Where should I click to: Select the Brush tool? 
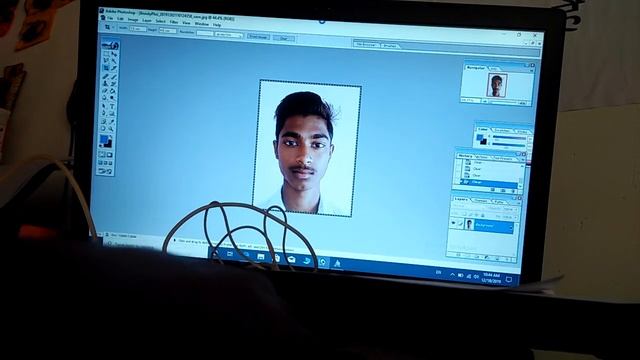pyautogui.click(x=113, y=77)
